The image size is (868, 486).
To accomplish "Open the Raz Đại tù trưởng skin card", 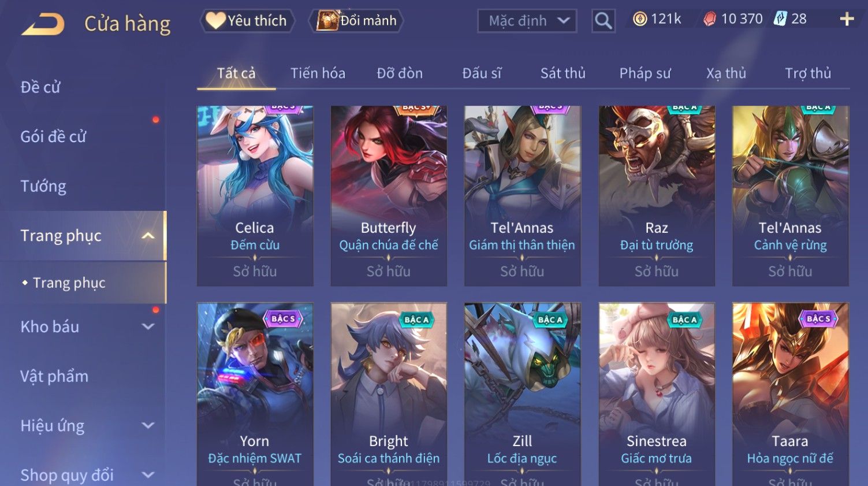I will 657,196.
